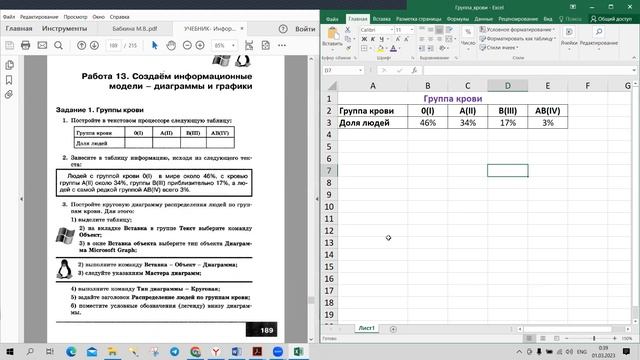Screen dimensions: 640x360
Task: Open Format as Table dropdown in Excel
Action: 518,38
